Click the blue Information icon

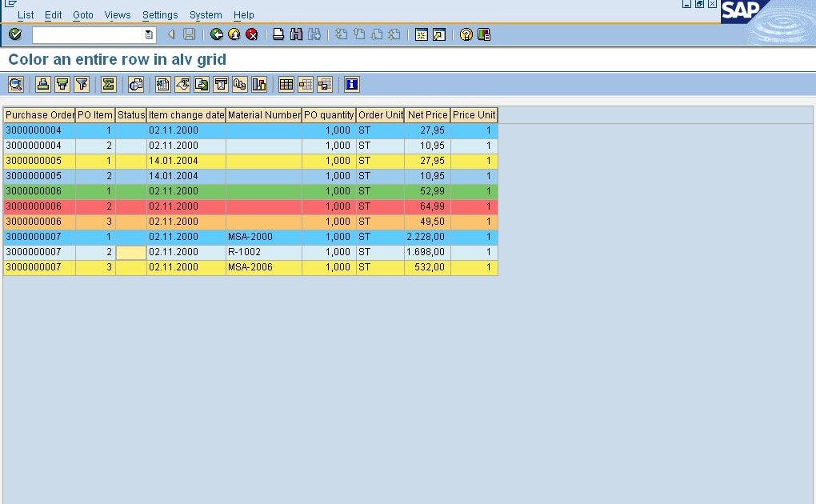(350, 84)
